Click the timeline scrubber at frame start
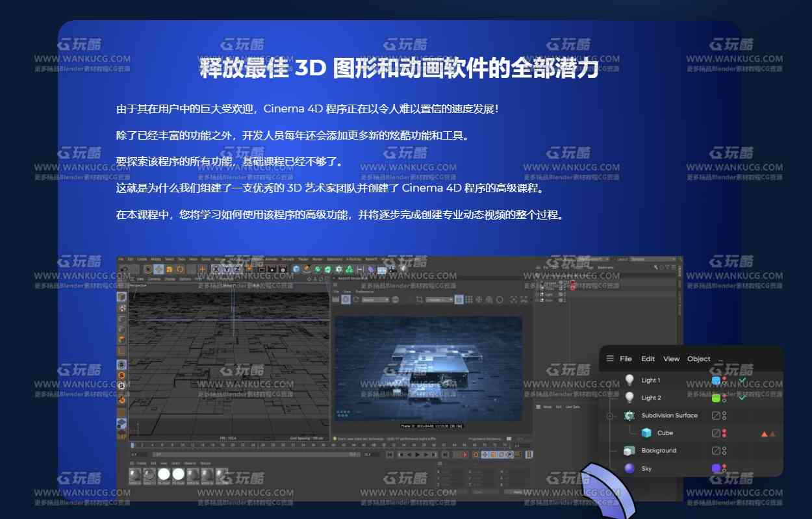Viewport: 812px width, 519px height. (x=132, y=445)
